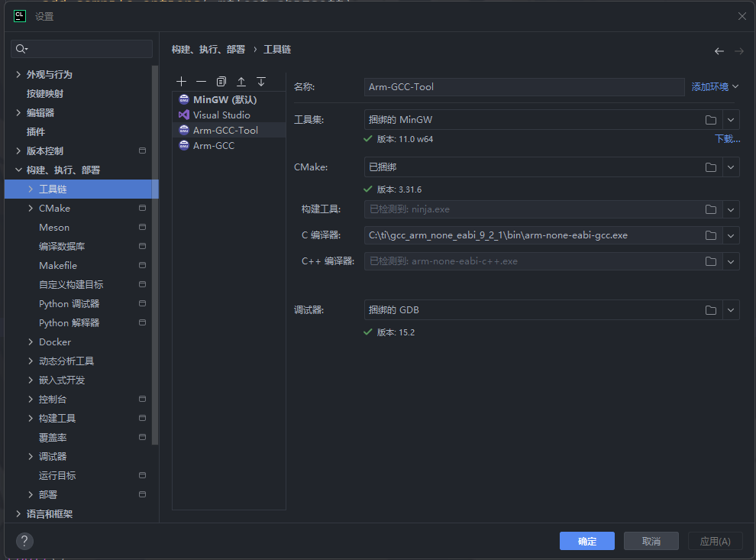756x560 pixels.
Task: Click project-level marker beside CMake
Action: (142, 208)
